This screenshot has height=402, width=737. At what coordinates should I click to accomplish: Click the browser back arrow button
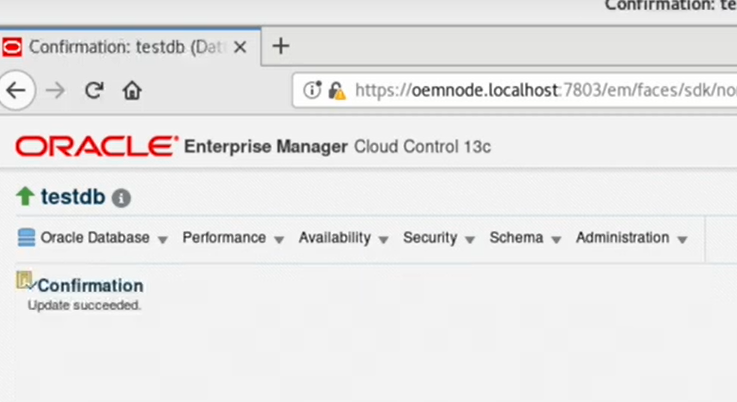pos(17,90)
